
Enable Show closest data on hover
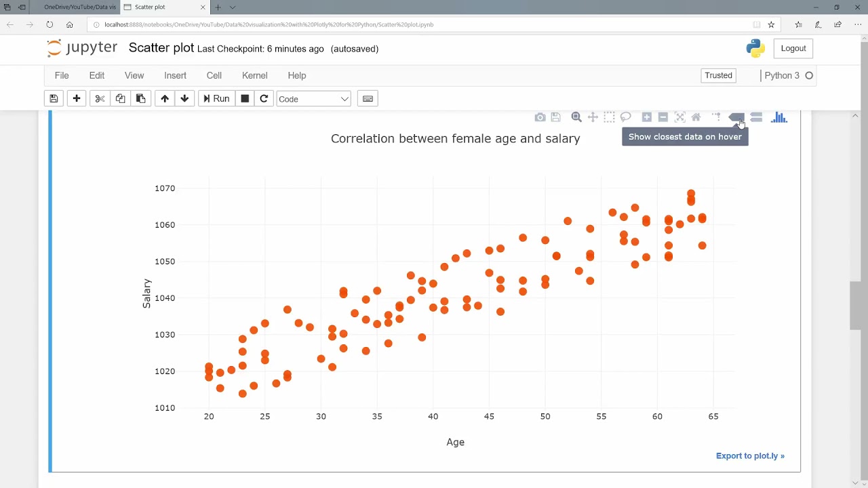736,117
